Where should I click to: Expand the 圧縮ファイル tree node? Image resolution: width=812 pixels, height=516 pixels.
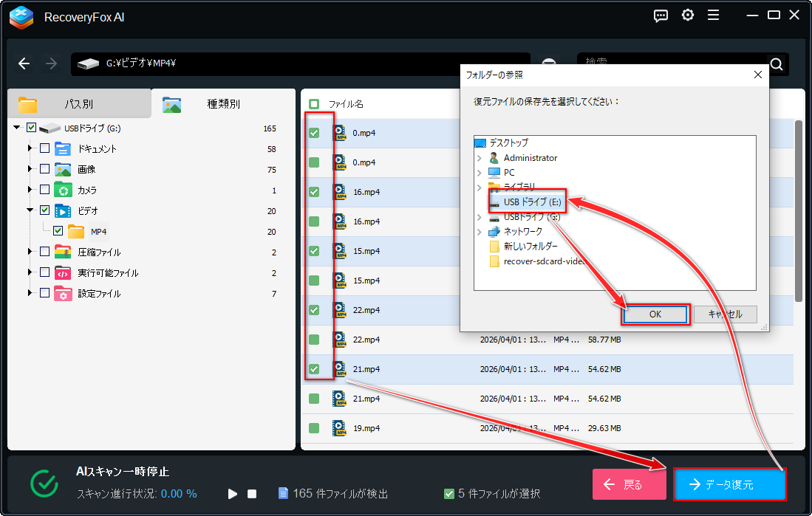30,252
